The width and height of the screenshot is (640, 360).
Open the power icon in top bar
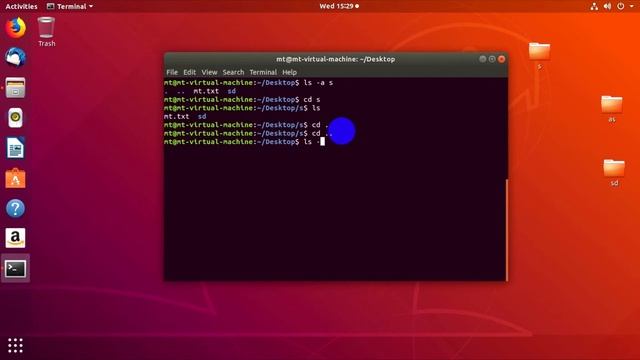[x=620, y=6]
